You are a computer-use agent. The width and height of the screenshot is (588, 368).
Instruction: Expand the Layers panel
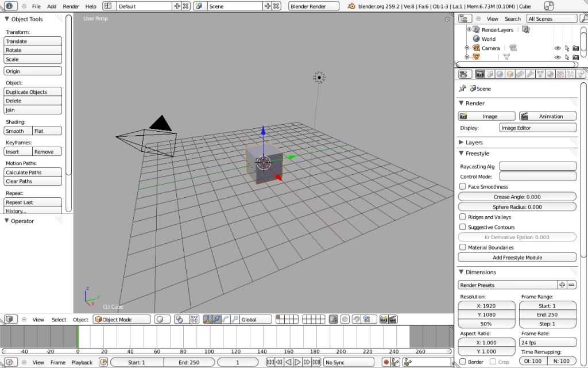point(474,142)
